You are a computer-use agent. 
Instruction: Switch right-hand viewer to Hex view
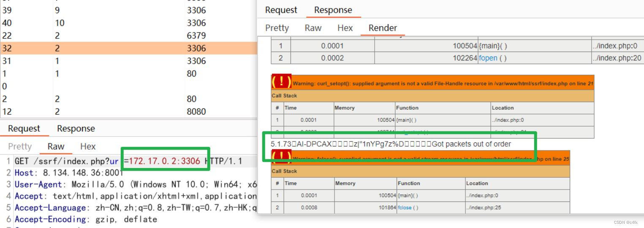click(345, 28)
